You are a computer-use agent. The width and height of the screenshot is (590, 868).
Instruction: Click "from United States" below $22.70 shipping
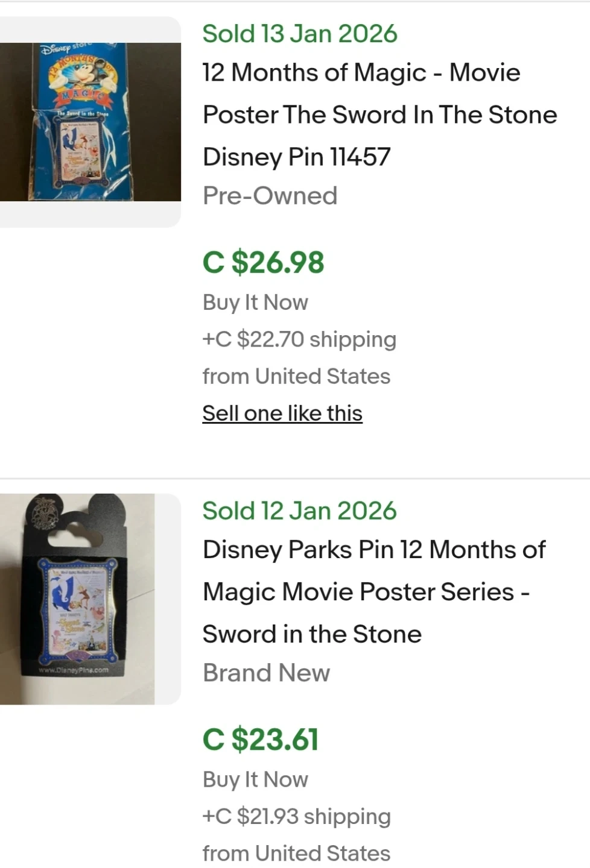[x=296, y=376]
